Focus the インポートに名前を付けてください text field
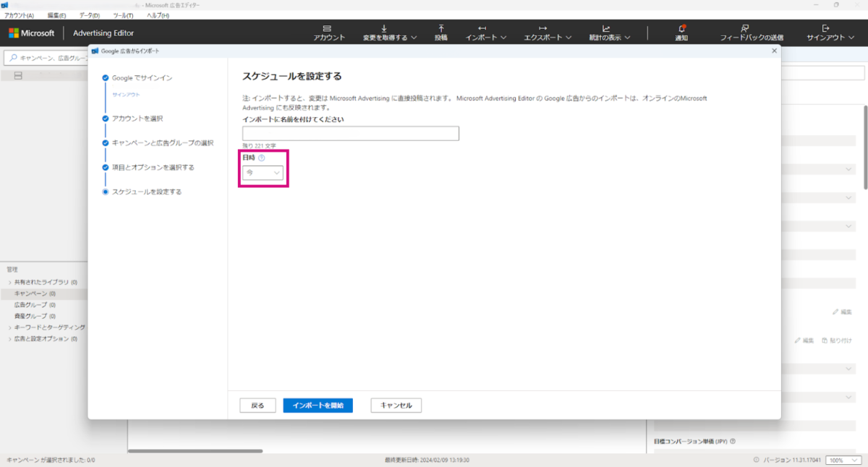Viewport: 868px width, 467px height. coord(351,134)
